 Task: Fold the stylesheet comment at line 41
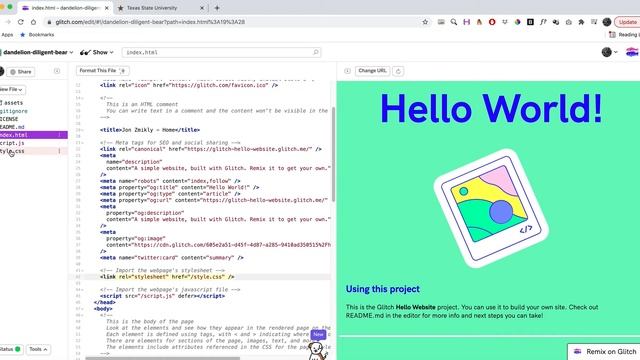coord(82,271)
